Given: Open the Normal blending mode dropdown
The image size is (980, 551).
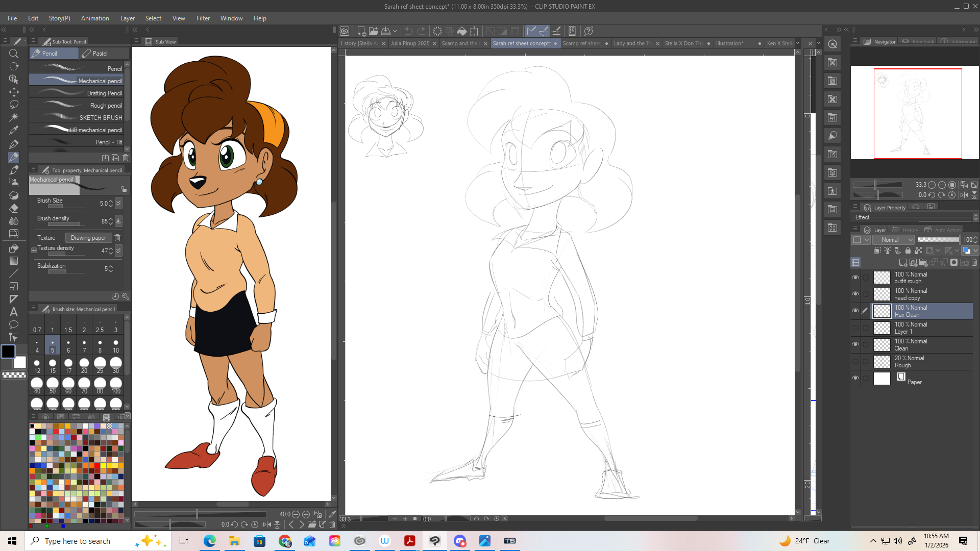Looking at the screenshot, I should click(x=893, y=240).
